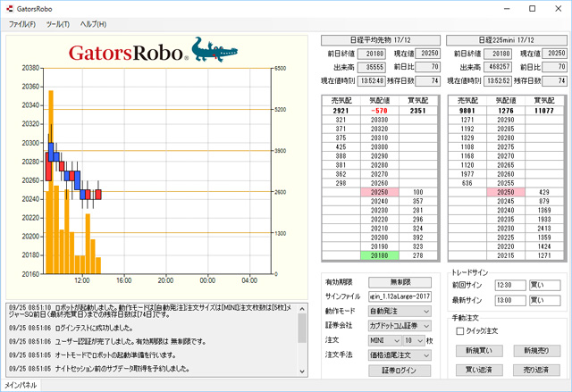
Task: Click the 前回サイン time field showing 12:30
Action: coord(510,285)
